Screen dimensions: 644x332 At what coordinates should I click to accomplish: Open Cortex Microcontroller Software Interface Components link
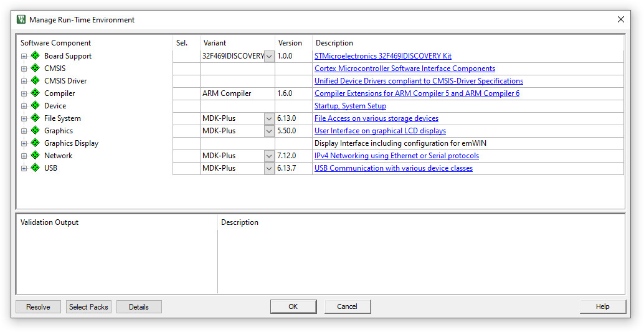click(405, 69)
